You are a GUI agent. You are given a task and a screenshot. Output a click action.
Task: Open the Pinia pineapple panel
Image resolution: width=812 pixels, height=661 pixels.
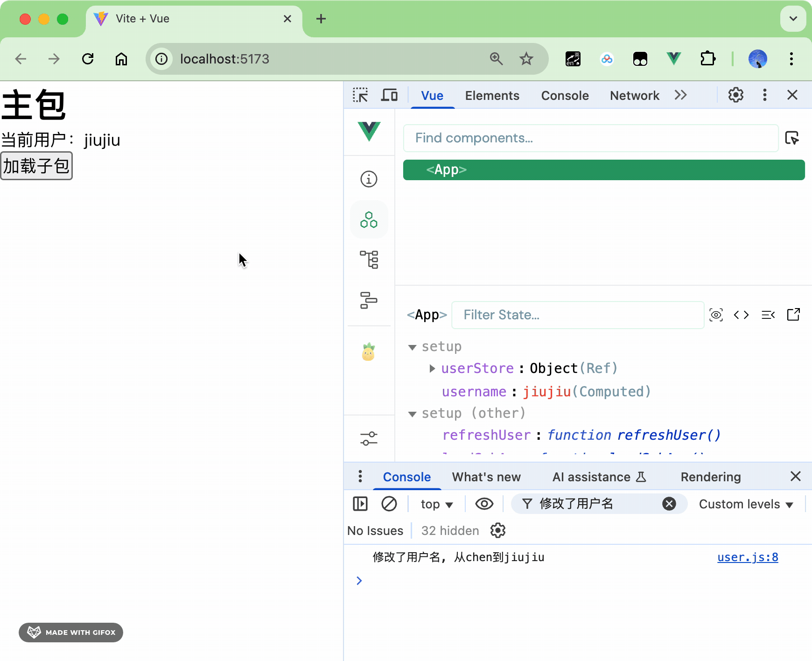(369, 352)
